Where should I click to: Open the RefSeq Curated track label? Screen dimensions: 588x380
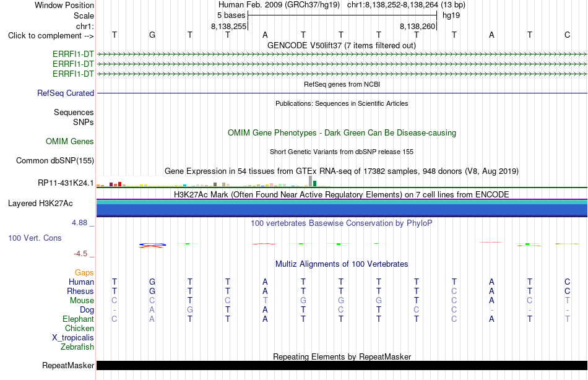coord(66,93)
